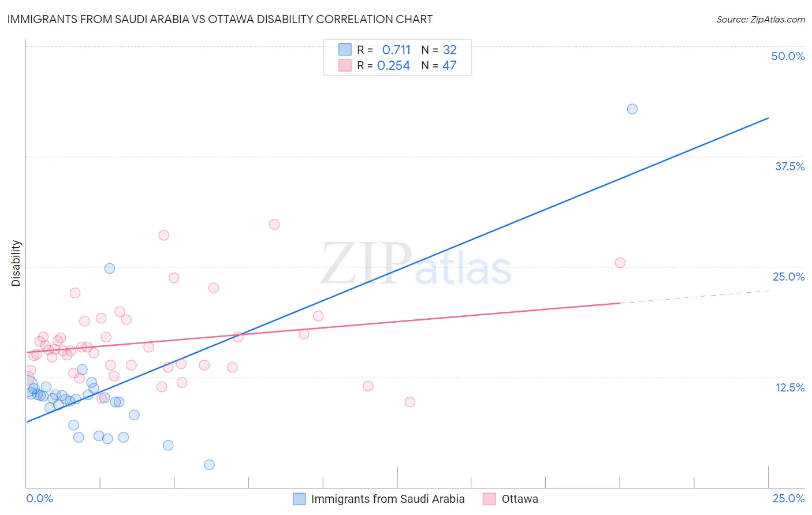Click the 37.5% y-axis label
The image size is (812, 515).
pos(789,166)
